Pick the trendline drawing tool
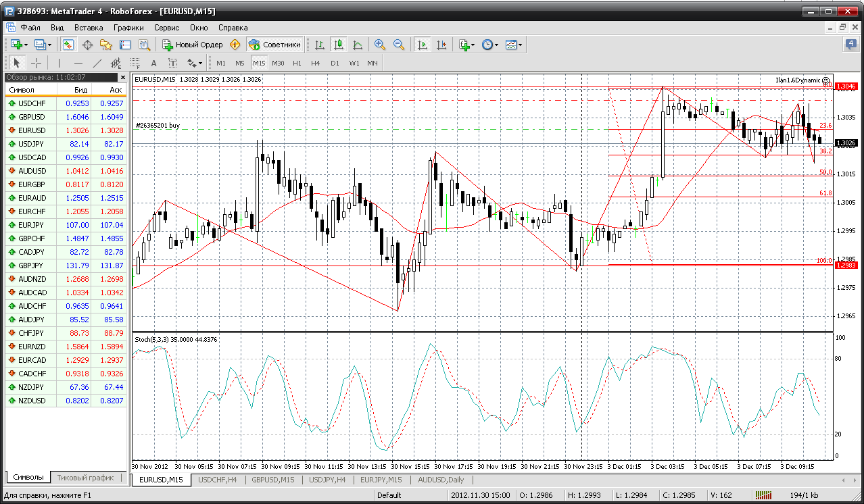This screenshot has height=504, width=864. pyautogui.click(x=97, y=63)
